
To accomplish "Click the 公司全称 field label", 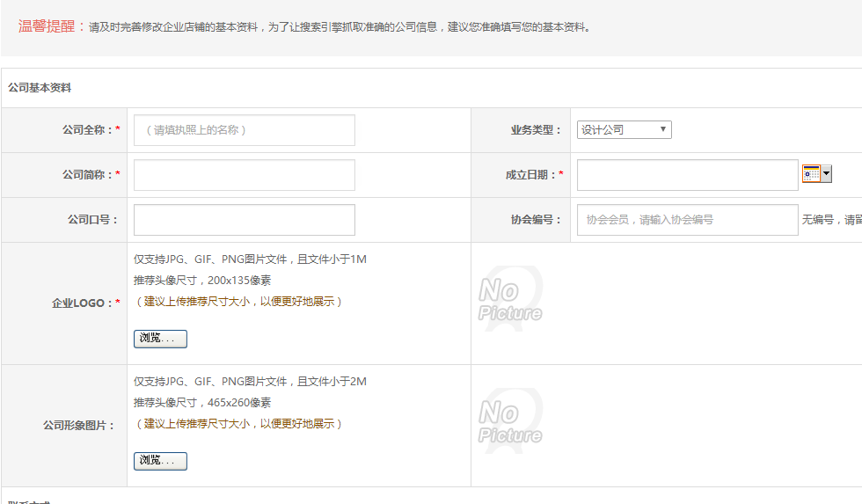I will pos(87,130).
